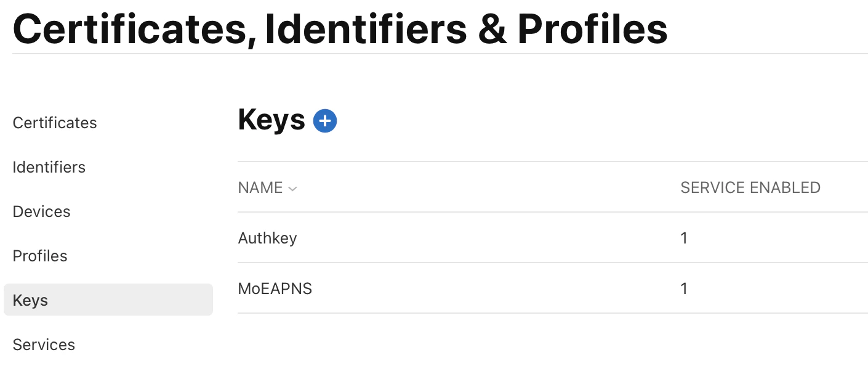Viewport: 868px width, 376px height.
Task: Expand the NAME sort chevron
Action: coord(292,188)
